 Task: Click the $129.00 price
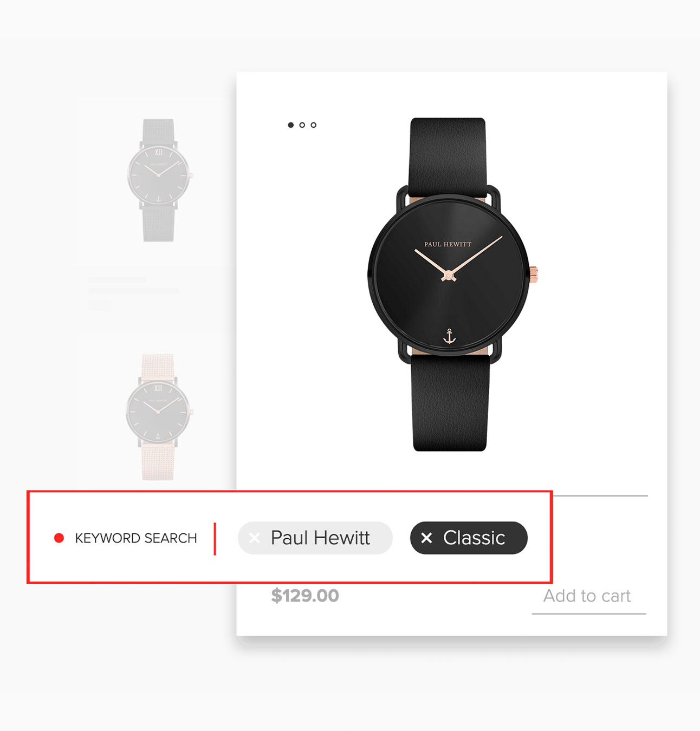(x=305, y=596)
